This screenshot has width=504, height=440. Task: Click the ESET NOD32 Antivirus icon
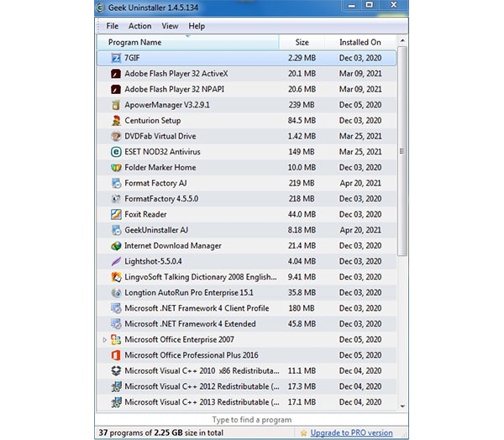(x=116, y=152)
